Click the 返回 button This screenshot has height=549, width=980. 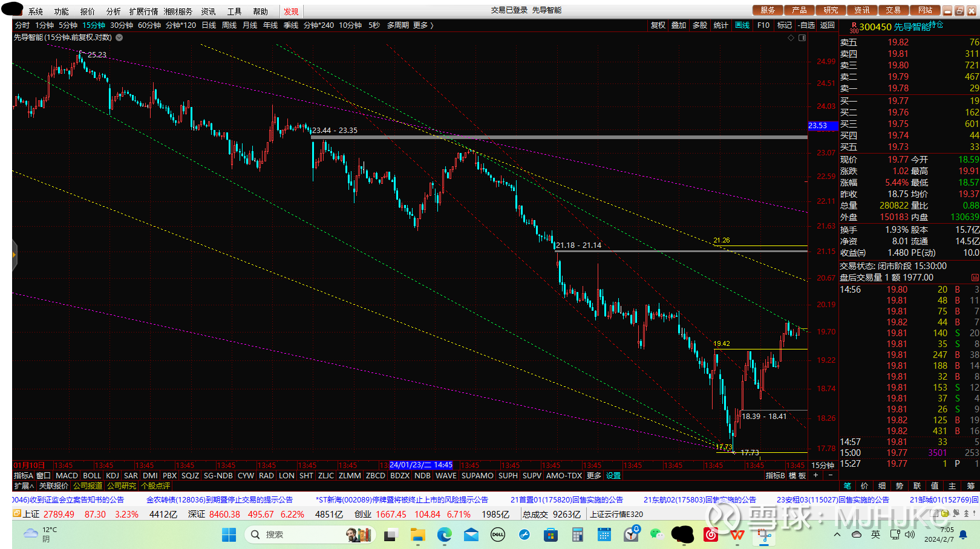coord(827,25)
